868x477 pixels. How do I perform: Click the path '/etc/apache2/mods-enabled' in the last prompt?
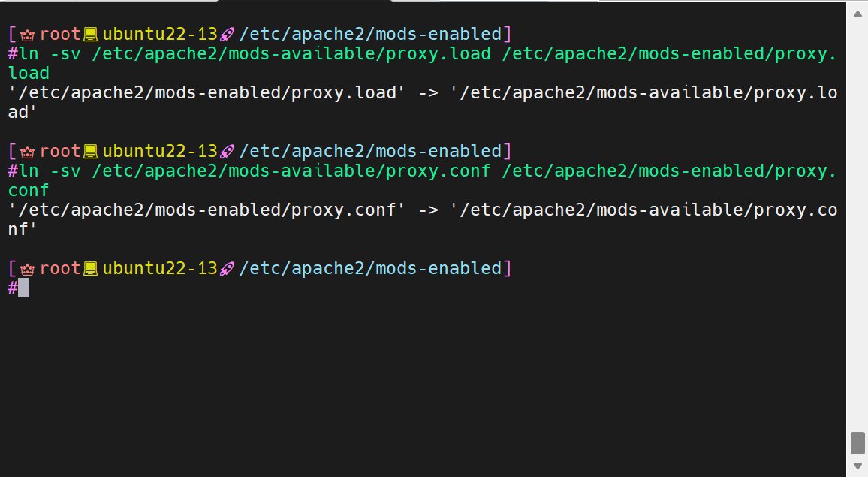point(370,269)
